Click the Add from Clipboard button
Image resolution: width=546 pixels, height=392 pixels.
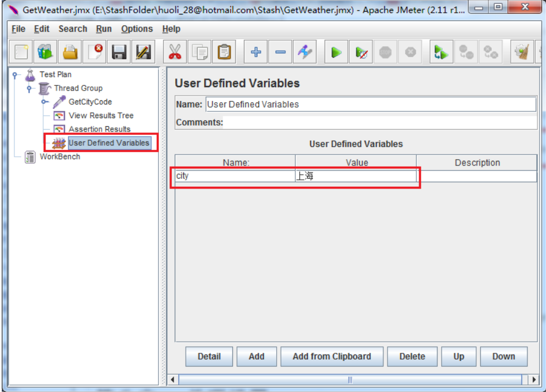click(x=332, y=356)
